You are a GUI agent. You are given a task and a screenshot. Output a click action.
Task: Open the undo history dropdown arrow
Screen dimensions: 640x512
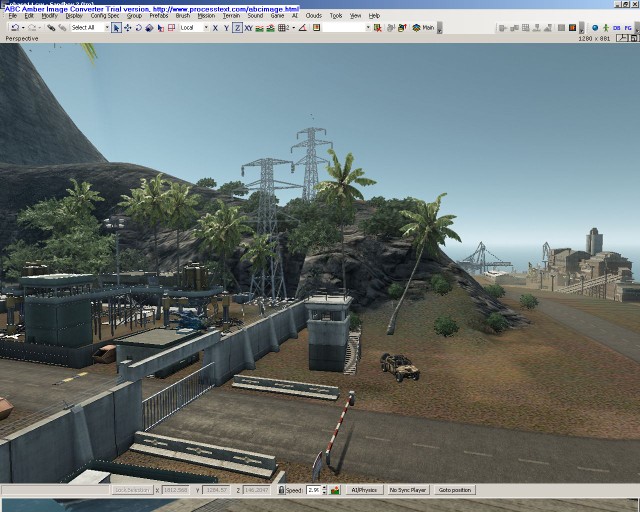[23, 28]
